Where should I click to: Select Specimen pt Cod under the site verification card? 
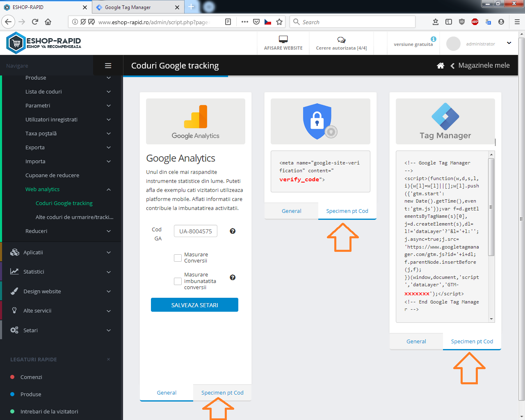point(347,211)
